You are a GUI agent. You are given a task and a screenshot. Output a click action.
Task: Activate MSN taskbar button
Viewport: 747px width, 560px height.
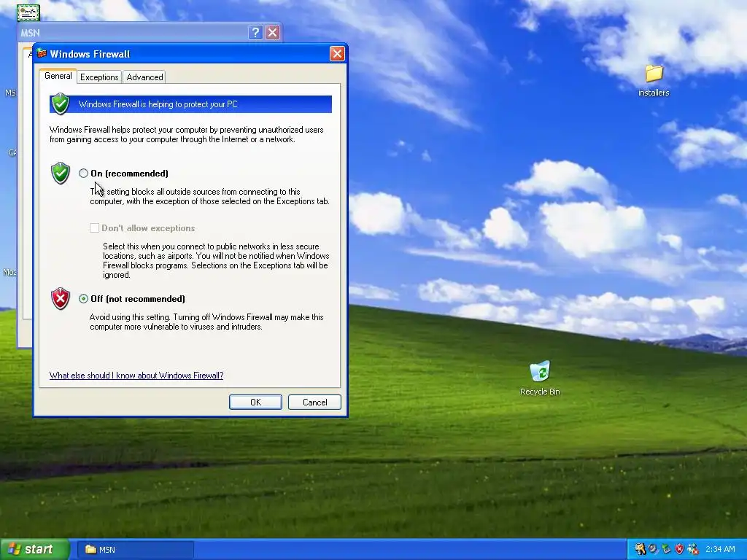136,550
